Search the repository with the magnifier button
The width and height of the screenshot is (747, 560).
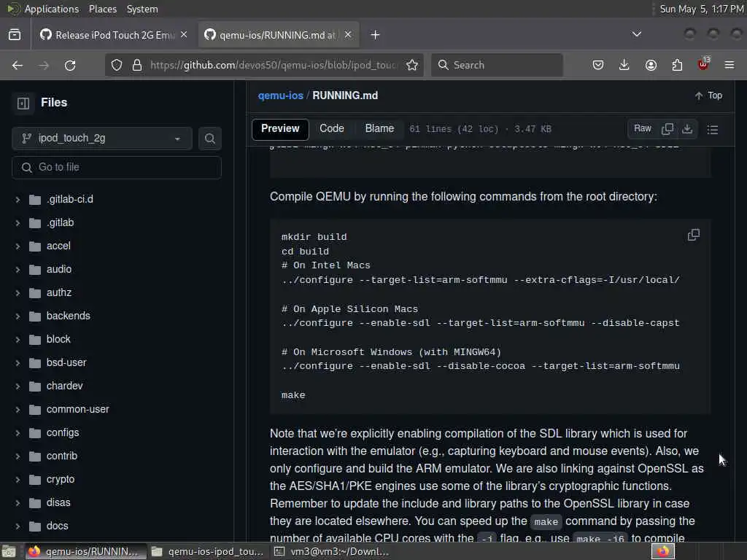click(x=209, y=139)
